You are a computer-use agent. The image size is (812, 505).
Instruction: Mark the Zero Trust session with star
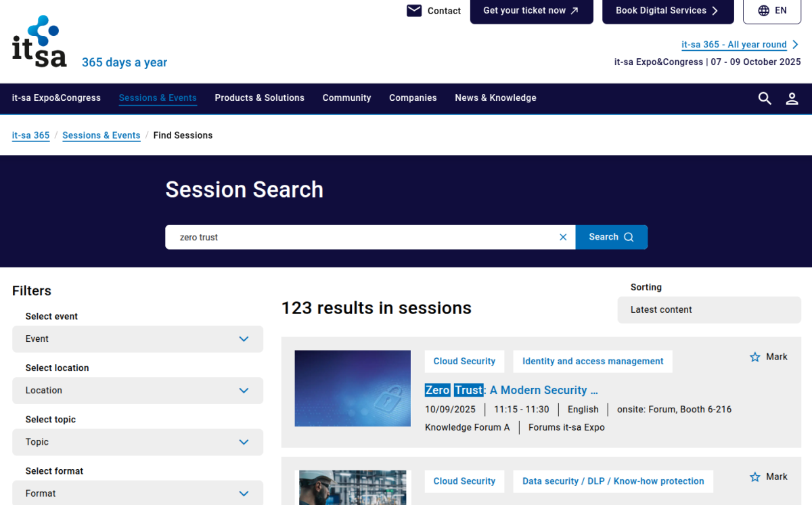pos(755,357)
